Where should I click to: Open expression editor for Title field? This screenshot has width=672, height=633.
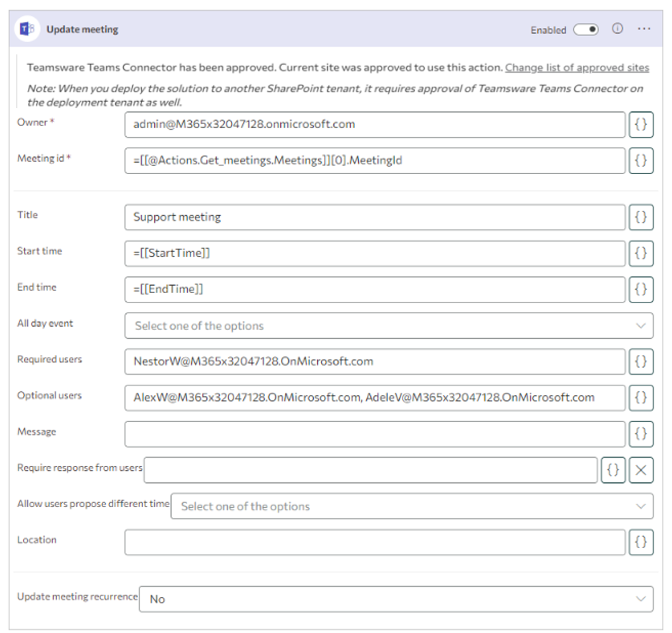(x=641, y=217)
